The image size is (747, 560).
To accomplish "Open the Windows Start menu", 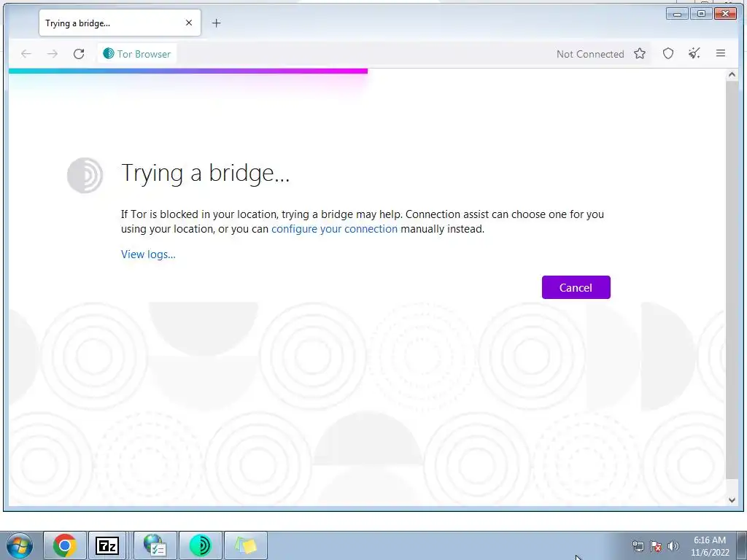I will (x=19, y=545).
